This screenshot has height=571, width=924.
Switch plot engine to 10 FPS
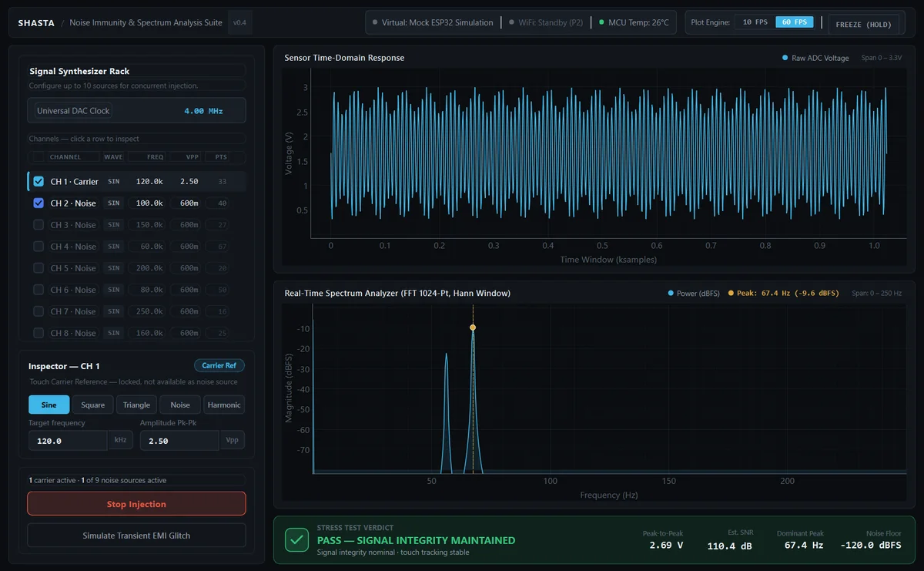coord(754,22)
